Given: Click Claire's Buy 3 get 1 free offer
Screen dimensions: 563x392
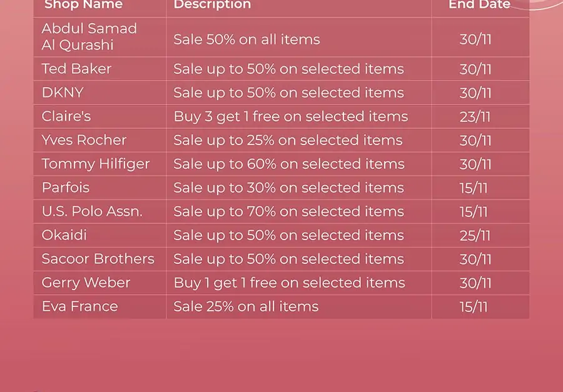Looking at the screenshot, I should (291, 116).
